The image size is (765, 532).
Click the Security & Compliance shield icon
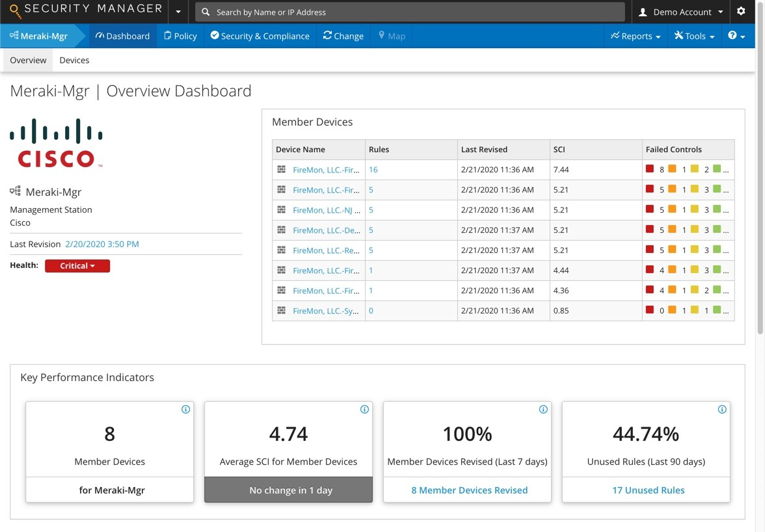tap(215, 36)
